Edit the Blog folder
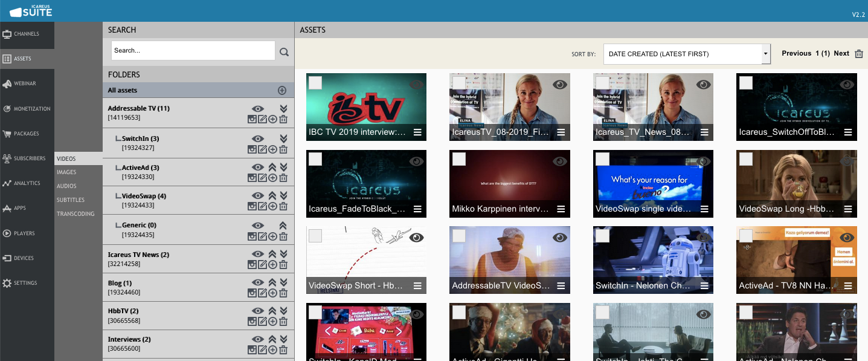The height and width of the screenshot is (361, 868). [x=262, y=293]
